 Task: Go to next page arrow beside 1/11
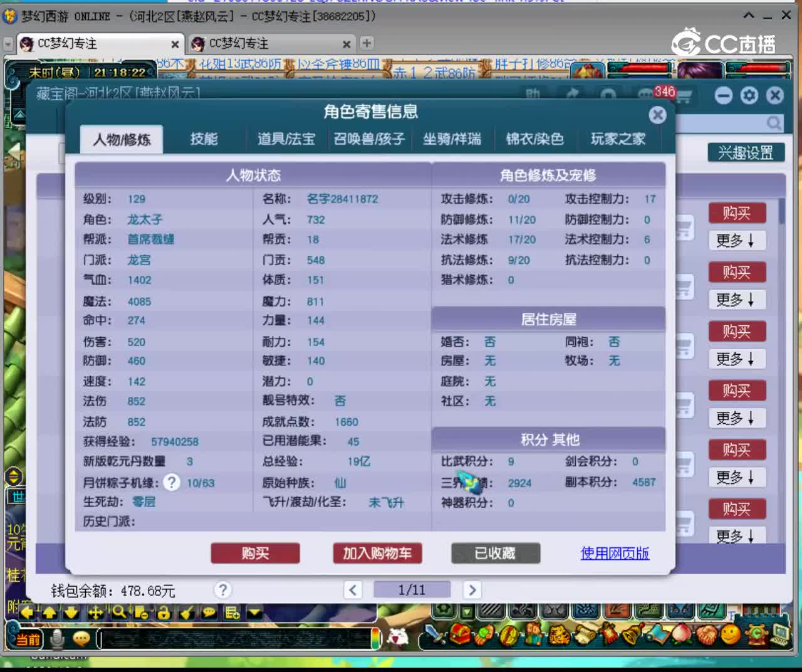coord(472,590)
